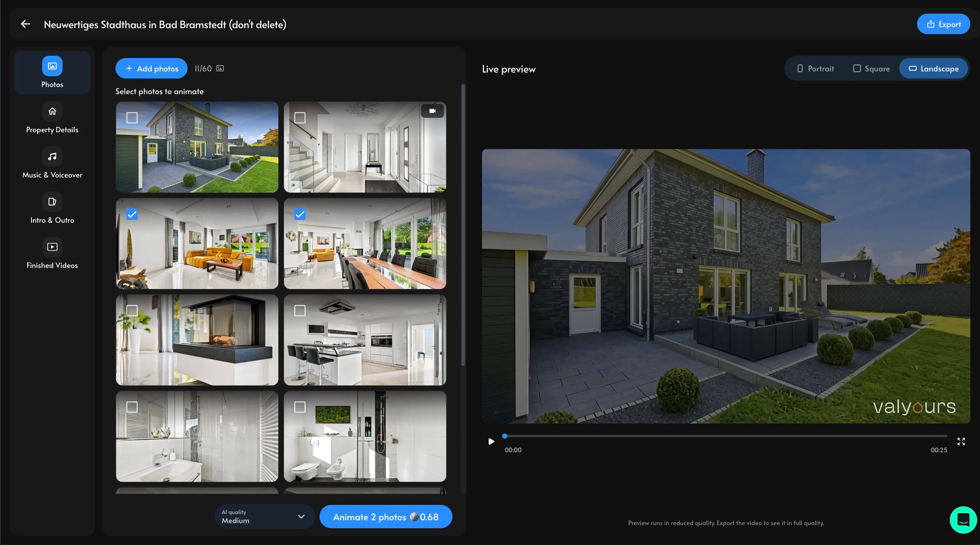Click the photo list vertical scrollbar
Image resolution: width=980 pixels, height=545 pixels.
pos(463,225)
